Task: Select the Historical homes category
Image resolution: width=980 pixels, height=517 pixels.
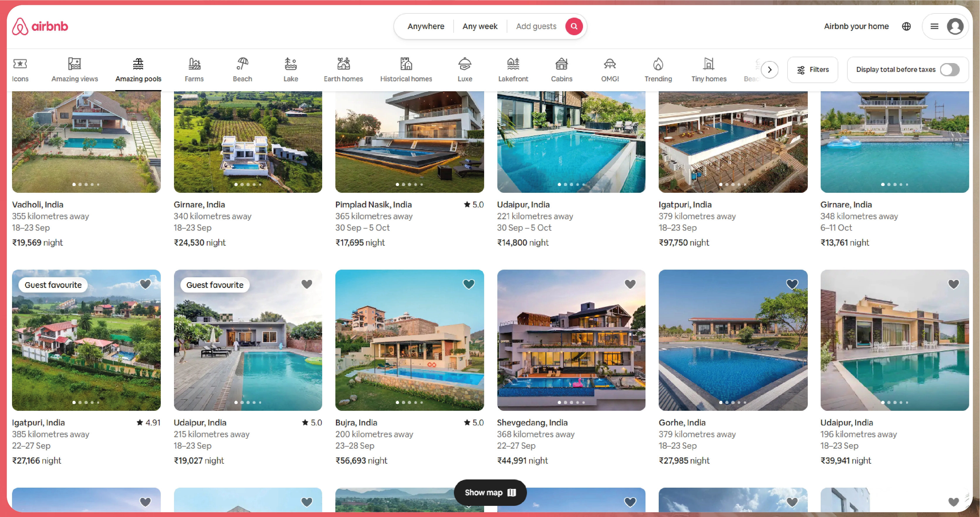Action: [x=406, y=70]
